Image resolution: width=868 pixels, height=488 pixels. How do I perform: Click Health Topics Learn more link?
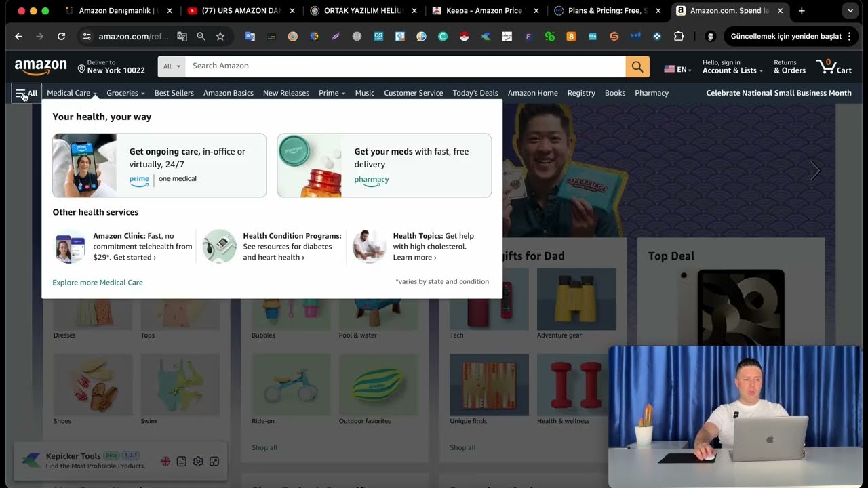click(414, 258)
